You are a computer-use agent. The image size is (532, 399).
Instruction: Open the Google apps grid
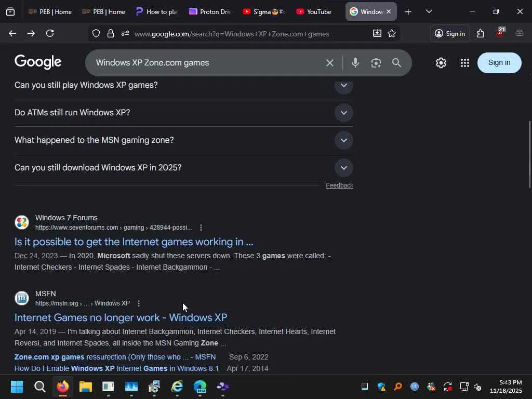coord(465,63)
